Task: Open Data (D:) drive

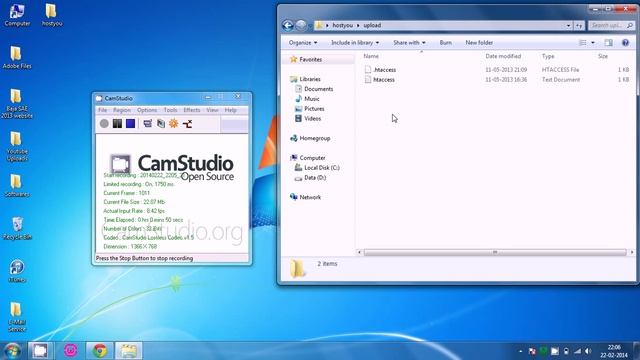Action: [315, 178]
